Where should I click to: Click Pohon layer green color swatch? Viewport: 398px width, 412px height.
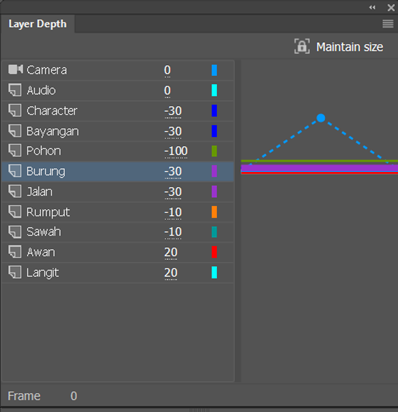(214, 151)
